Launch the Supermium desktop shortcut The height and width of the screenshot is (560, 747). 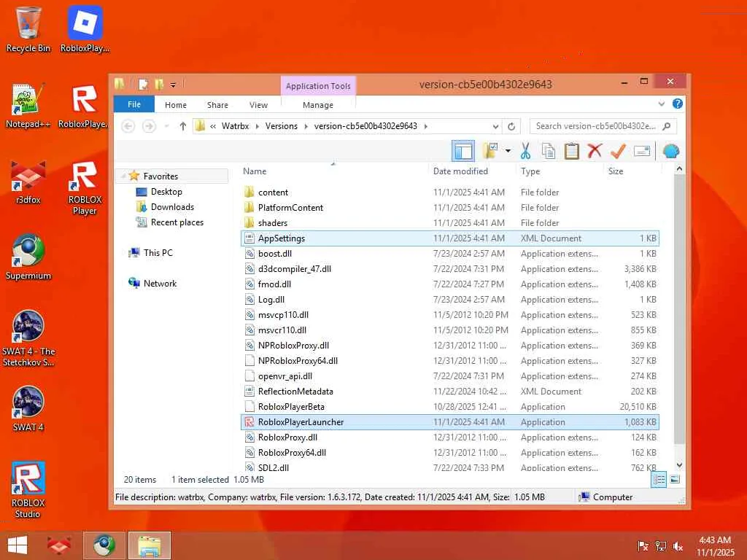28,257
